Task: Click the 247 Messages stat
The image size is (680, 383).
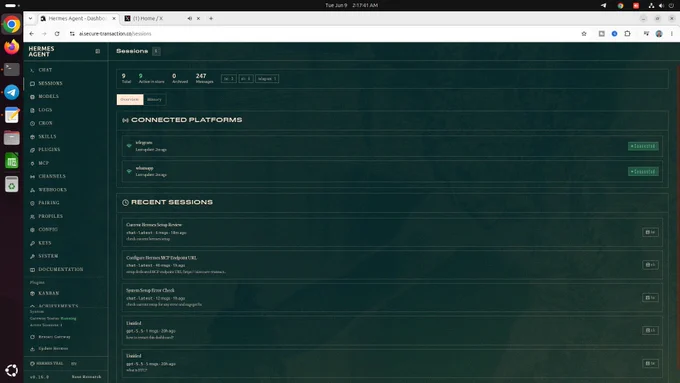Action: [204, 78]
